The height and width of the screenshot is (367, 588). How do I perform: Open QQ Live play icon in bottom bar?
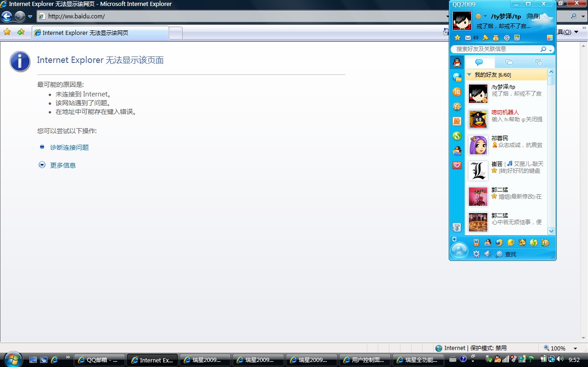coord(545,243)
